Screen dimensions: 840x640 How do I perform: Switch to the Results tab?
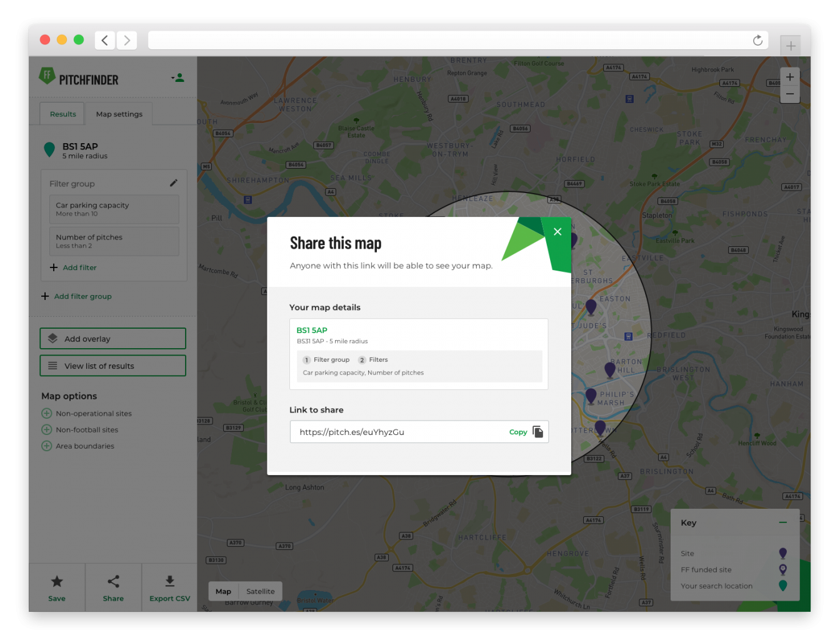62,114
